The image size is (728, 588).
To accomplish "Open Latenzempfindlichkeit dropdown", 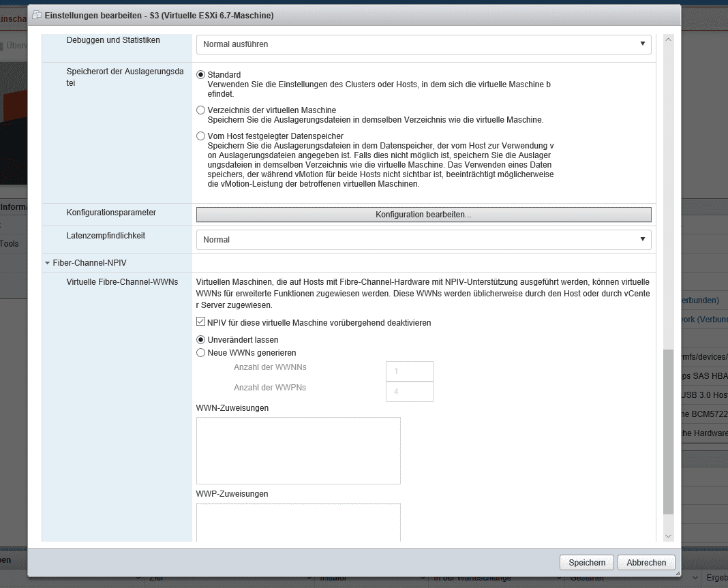I will coord(423,240).
